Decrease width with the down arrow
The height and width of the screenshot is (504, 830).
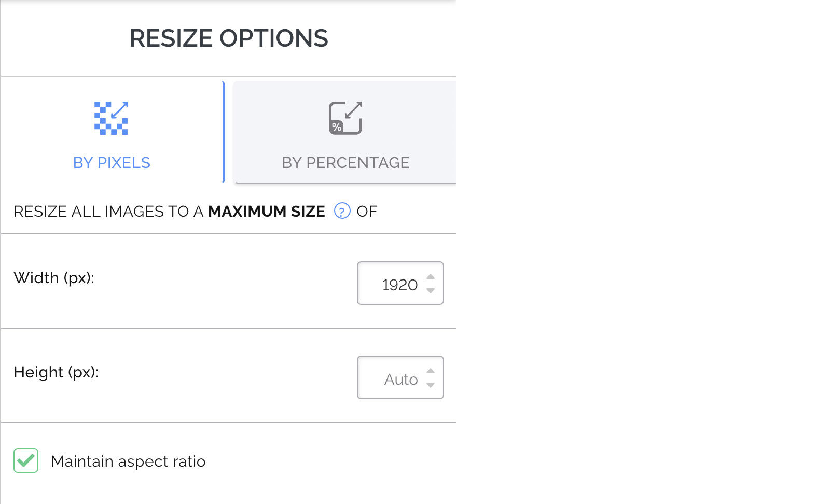(x=431, y=290)
